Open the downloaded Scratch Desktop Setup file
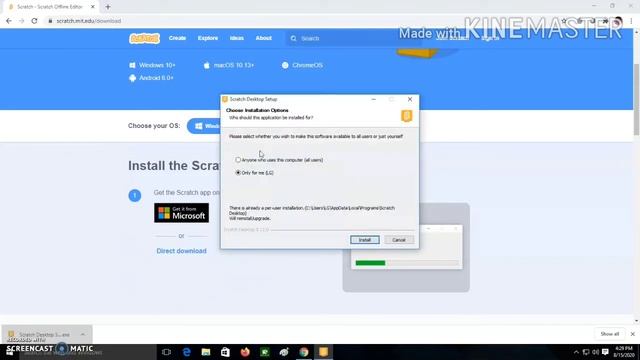This screenshot has width=640, height=360. click(43, 334)
